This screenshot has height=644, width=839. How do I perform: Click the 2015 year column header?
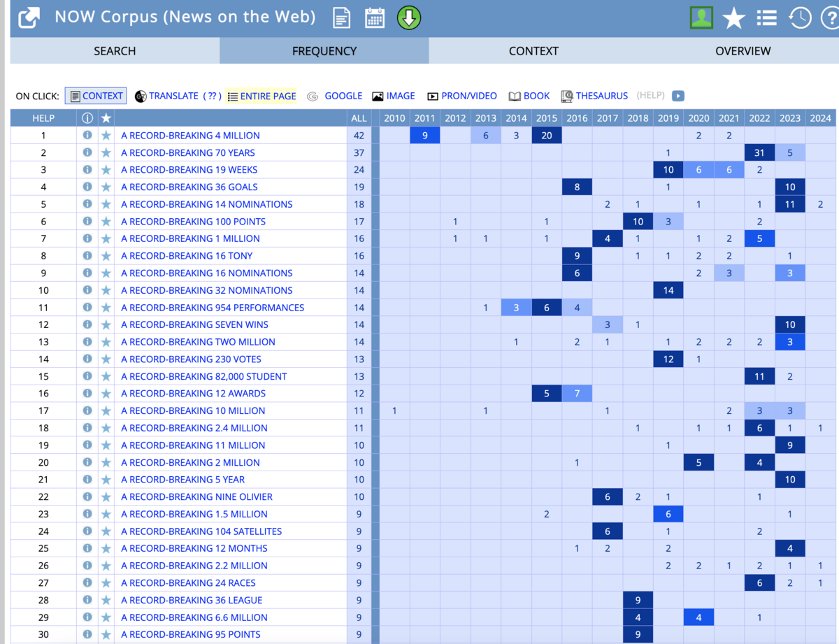click(547, 118)
